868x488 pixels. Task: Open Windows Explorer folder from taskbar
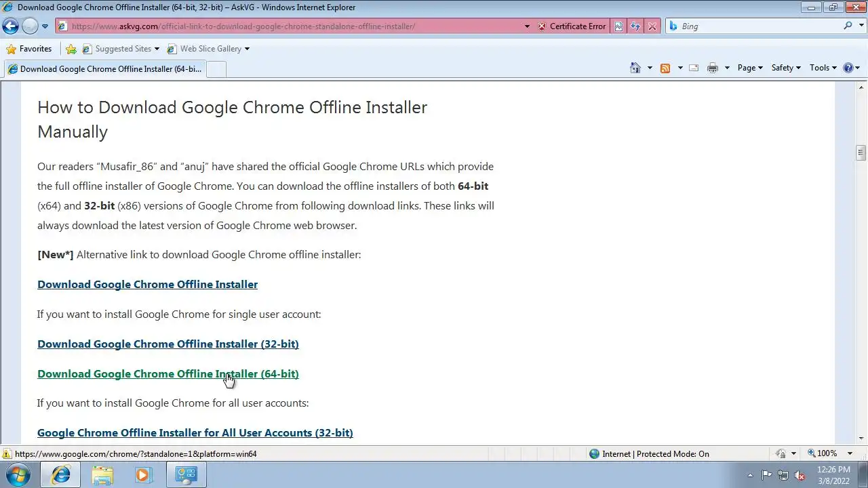click(102, 475)
